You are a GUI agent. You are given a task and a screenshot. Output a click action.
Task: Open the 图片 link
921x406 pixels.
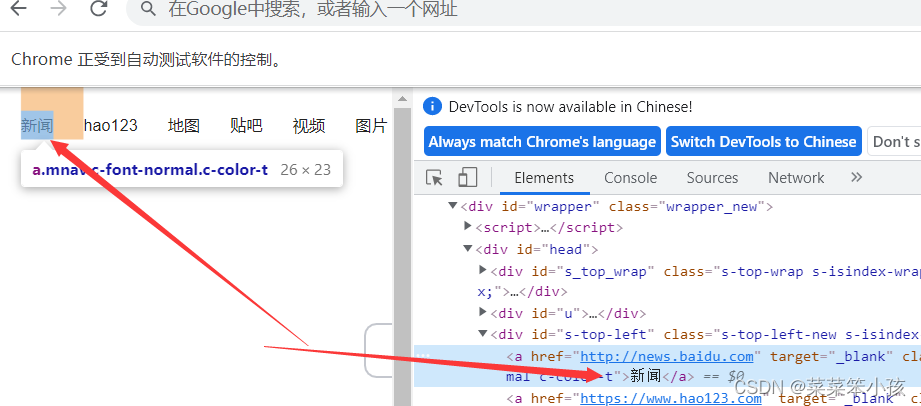click(x=371, y=125)
